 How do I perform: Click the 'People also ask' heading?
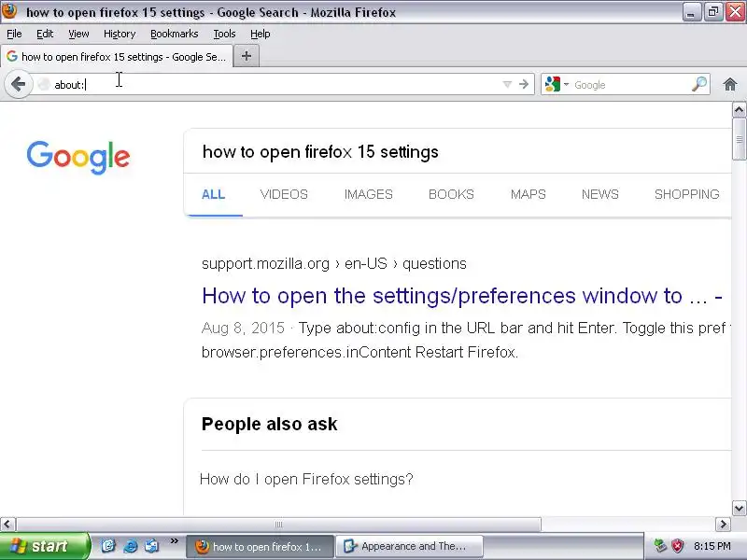pyautogui.click(x=270, y=424)
